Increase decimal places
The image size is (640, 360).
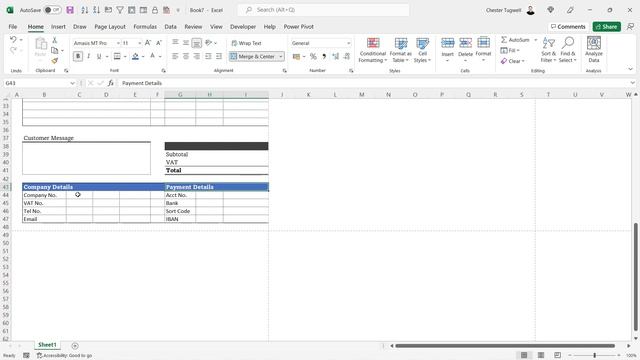pyautogui.click(x=336, y=56)
